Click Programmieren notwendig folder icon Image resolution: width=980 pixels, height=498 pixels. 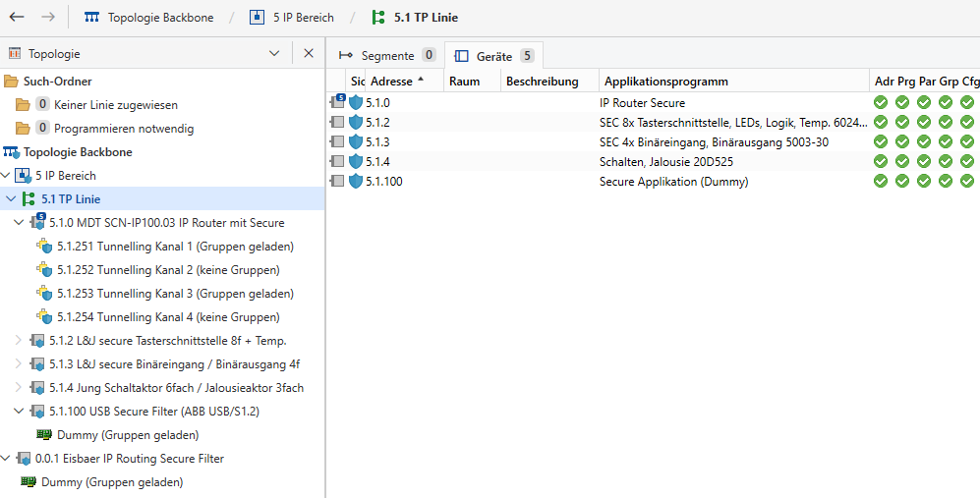click(24, 129)
